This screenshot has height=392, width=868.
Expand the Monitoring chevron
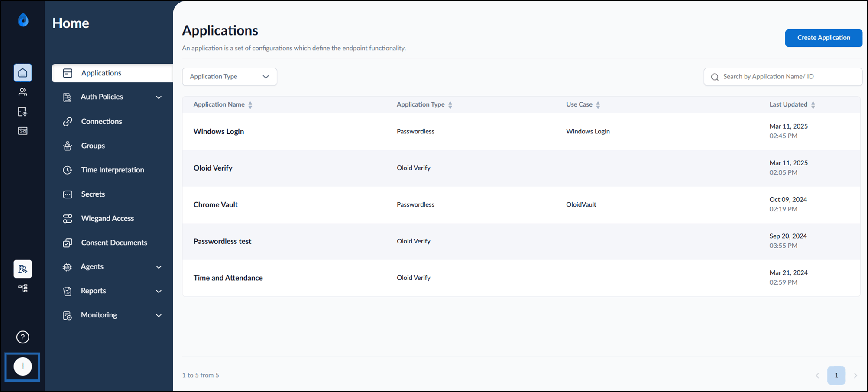pyautogui.click(x=159, y=316)
